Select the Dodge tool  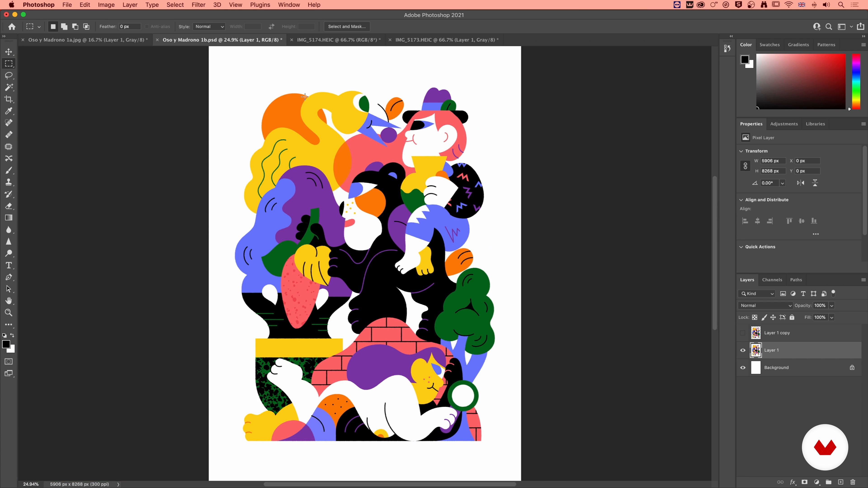(9, 253)
